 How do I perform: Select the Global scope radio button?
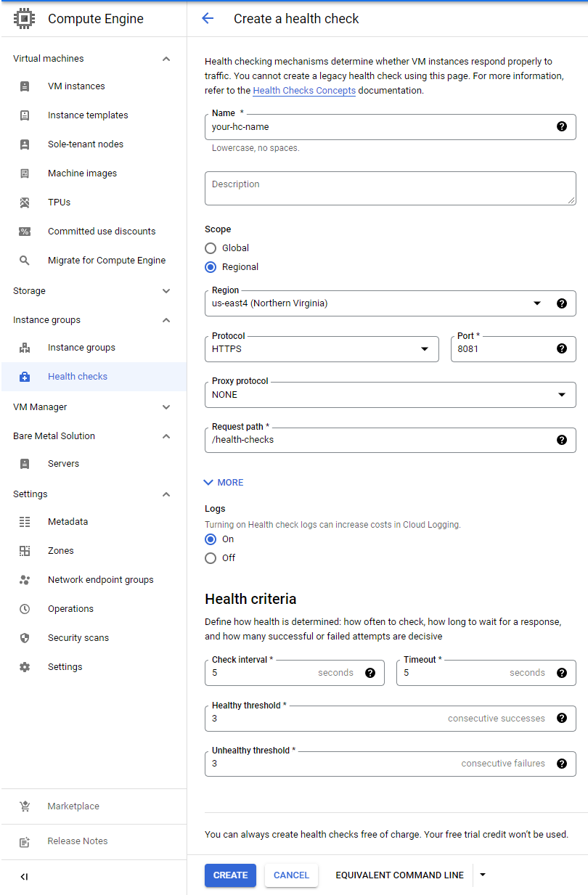click(x=211, y=248)
